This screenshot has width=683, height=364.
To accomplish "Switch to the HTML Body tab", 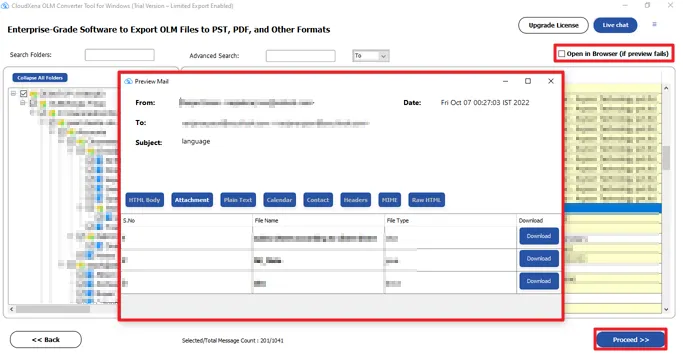I will 145,200.
